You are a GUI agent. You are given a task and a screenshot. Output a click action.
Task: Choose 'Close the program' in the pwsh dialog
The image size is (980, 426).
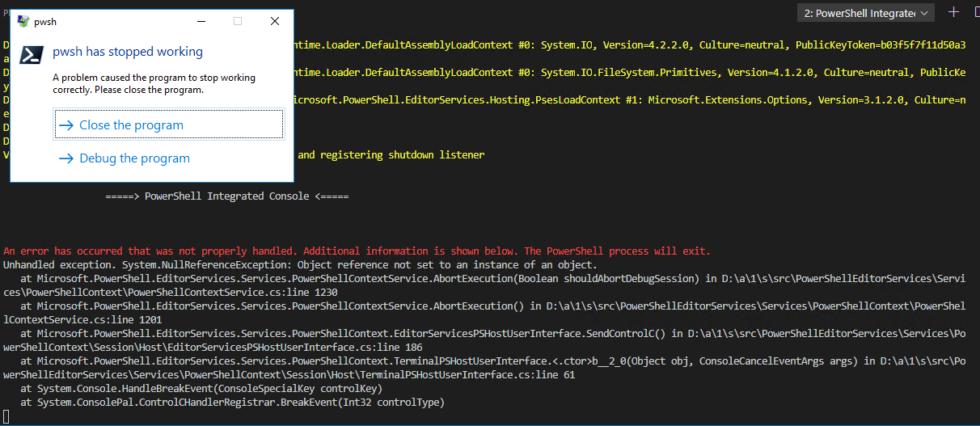pyautogui.click(x=169, y=125)
